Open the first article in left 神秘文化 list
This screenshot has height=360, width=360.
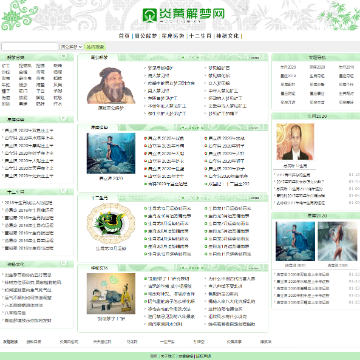[28, 275]
